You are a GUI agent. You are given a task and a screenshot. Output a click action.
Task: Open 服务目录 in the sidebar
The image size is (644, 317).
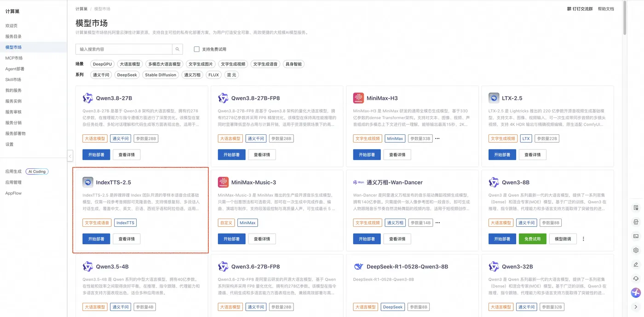click(13, 36)
